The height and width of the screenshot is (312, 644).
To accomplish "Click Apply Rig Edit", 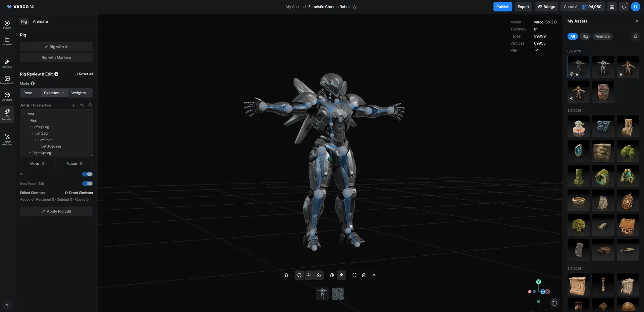I will point(56,211).
